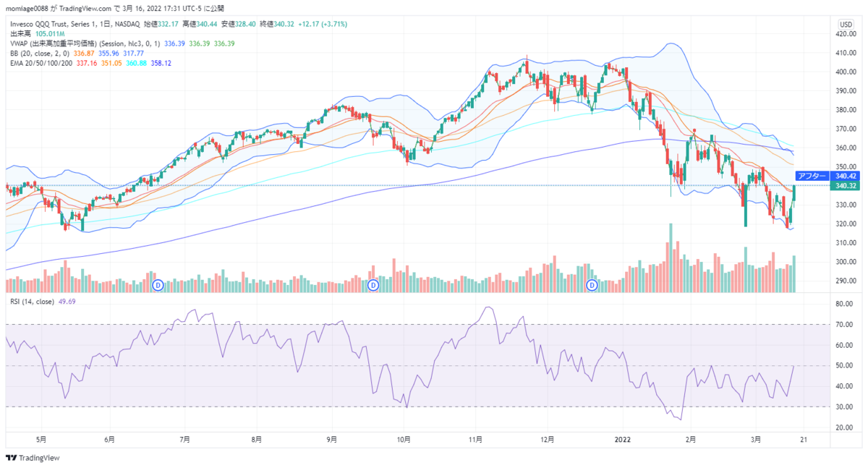868x468 pixels.
Task: Click the 340.32 last price label
Action: [846, 186]
